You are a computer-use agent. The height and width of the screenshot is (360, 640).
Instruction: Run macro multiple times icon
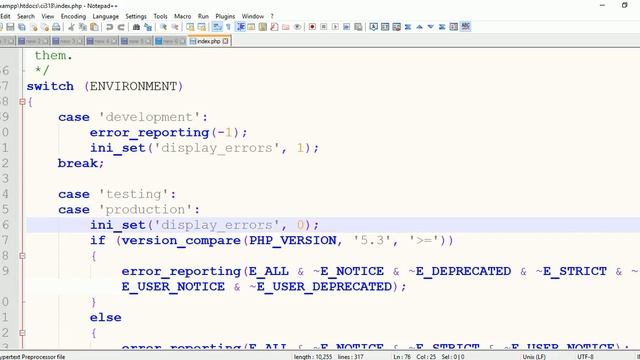347,27
